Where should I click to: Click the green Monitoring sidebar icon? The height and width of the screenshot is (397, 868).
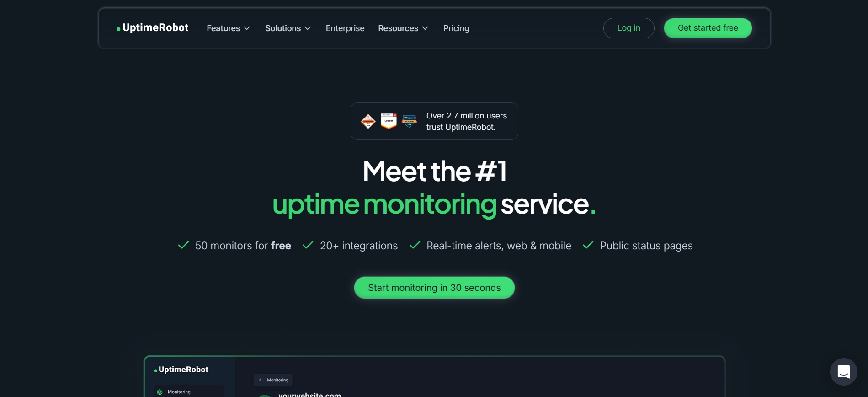pyautogui.click(x=160, y=392)
